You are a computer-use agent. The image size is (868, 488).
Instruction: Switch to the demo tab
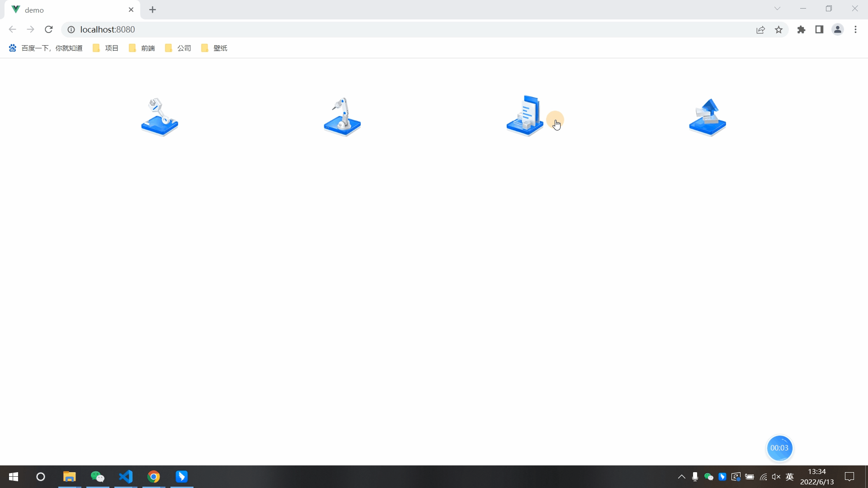(68, 10)
